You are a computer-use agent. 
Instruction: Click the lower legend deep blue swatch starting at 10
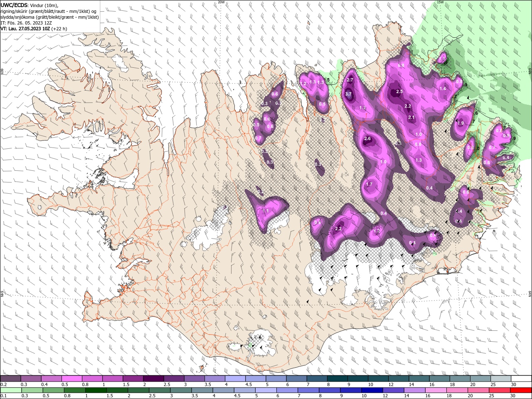[372, 390]
